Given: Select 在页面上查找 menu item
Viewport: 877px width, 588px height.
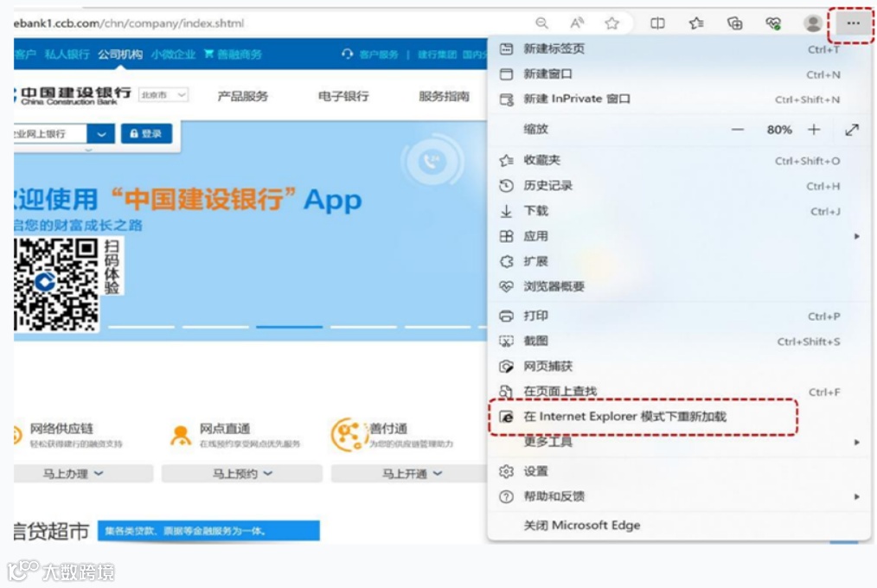Looking at the screenshot, I should 678,392.
